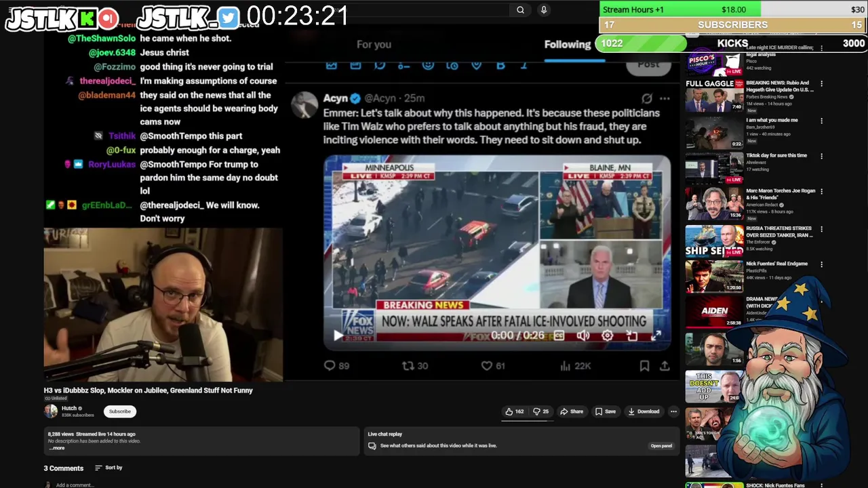Like the tweet with 61 hearts
Image resolution: width=868 pixels, height=488 pixels.
pos(486,365)
